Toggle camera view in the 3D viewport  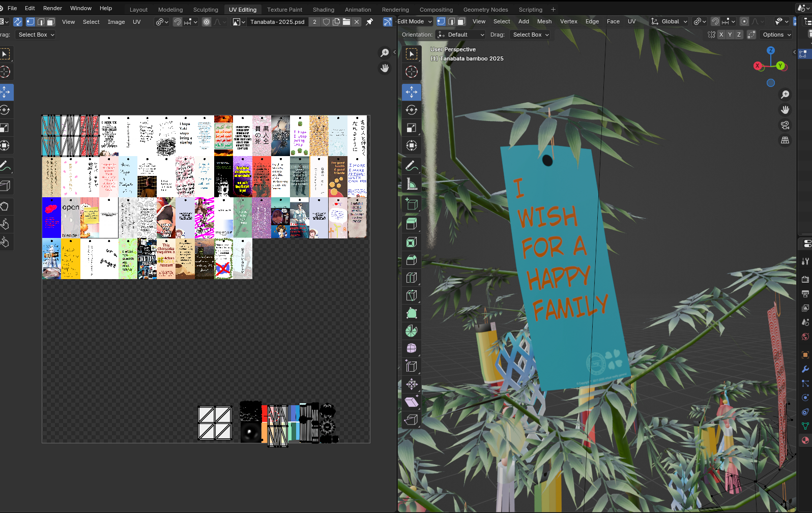(785, 125)
